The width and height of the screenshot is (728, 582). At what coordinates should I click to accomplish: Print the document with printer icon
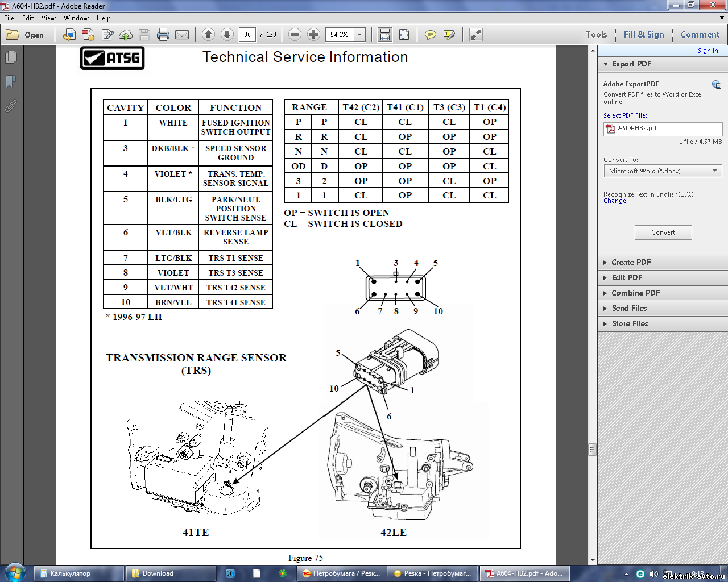[x=163, y=35]
